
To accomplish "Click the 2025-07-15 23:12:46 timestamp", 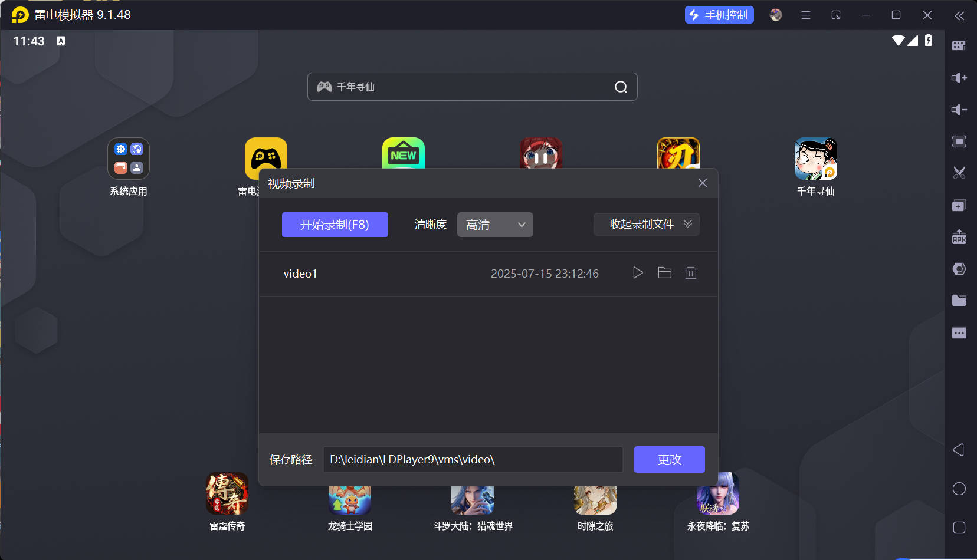I will click(545, 274).
